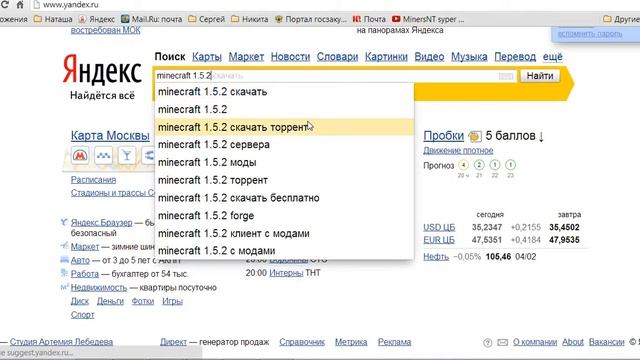Click the help question mark icon in footer

(487, 342)
